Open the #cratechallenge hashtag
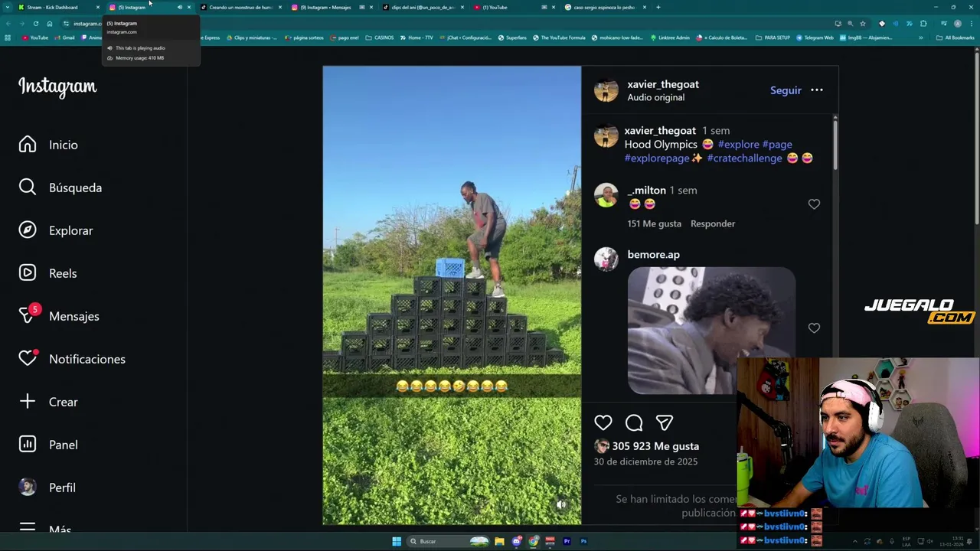 point(745,158)
